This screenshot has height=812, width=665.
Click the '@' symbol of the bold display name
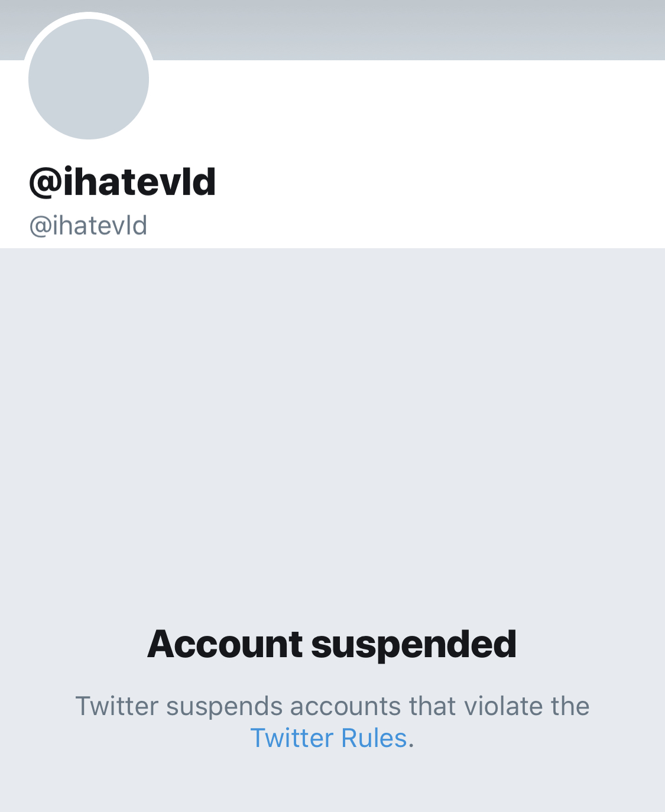coord(45,182)
